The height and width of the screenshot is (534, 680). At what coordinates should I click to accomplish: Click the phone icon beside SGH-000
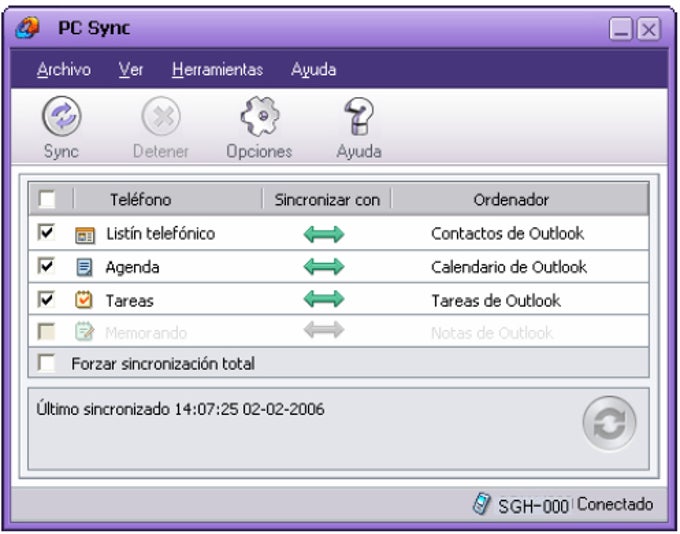481,504
